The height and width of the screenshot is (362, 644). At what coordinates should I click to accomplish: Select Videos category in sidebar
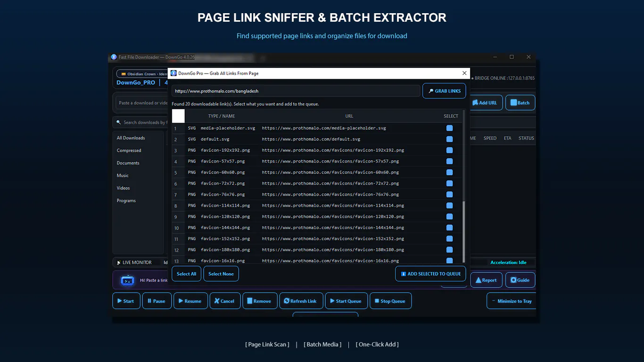click(124, 188)
